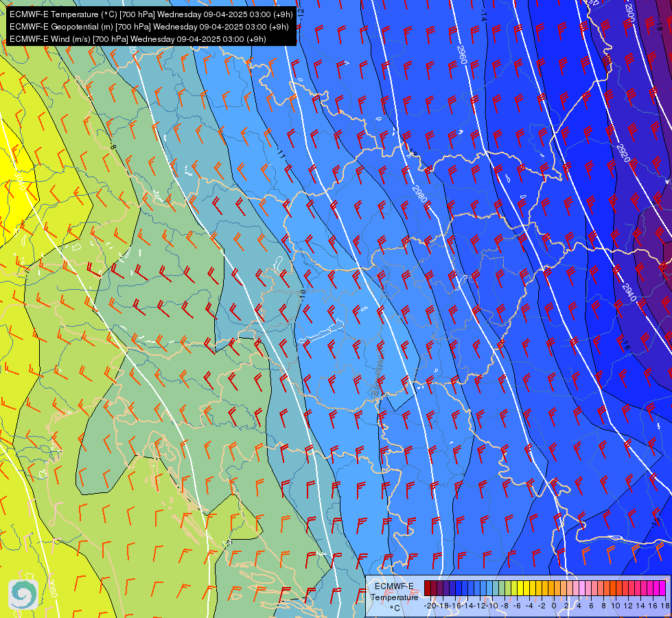The width and height of the screenshot is (672, 618).
Task: Click the '-14' isotherm label
Action: (x=483, y=16)
